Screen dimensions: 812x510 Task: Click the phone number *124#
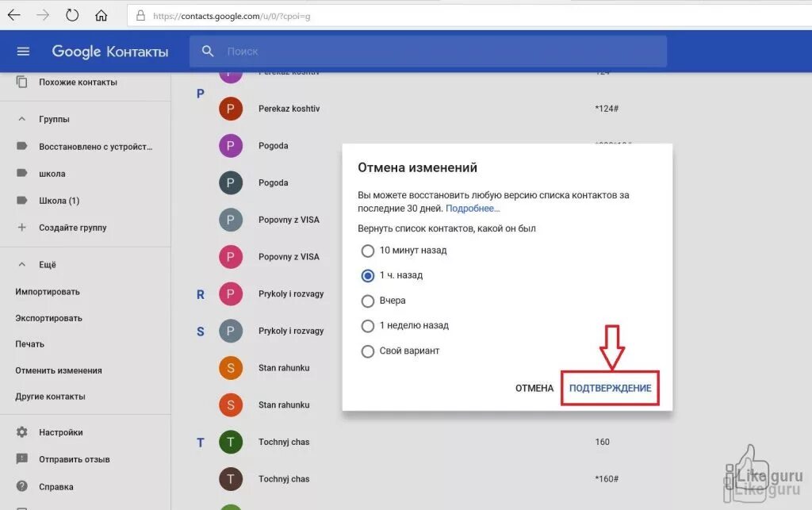[607, 109]
